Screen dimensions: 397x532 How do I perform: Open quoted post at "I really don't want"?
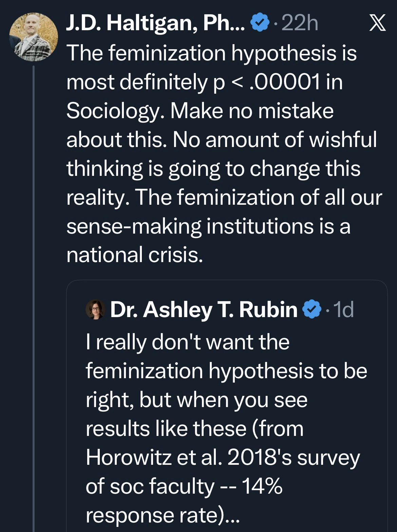[187, 342]
